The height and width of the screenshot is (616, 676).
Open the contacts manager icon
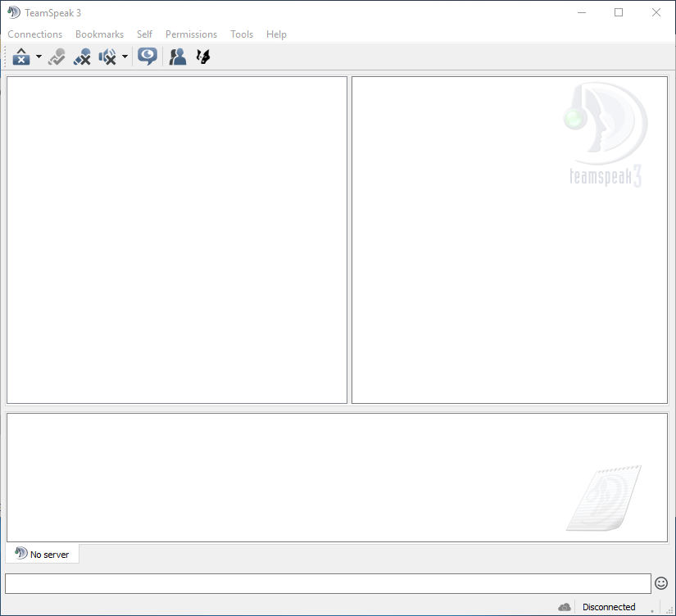[x=178, y=57]
